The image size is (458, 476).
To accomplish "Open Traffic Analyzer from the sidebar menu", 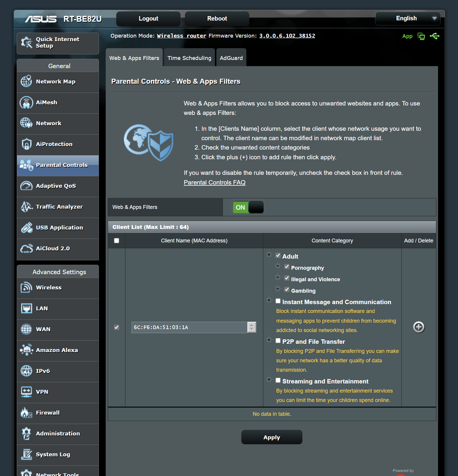I will pos(58,207).
